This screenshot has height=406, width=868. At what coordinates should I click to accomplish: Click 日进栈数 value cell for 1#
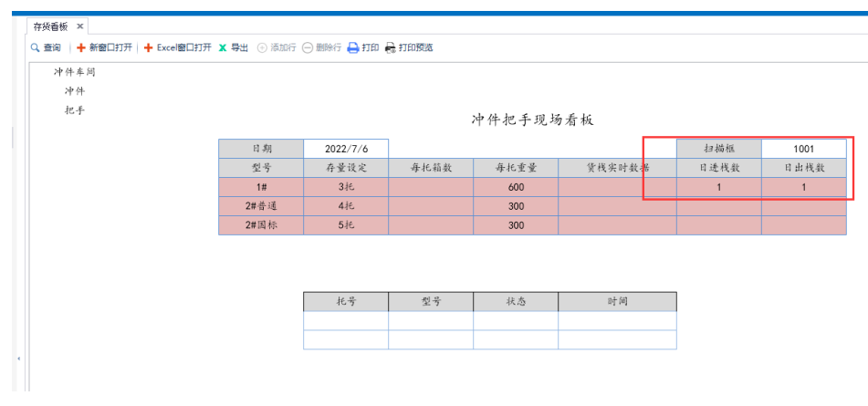coord(718,187)
